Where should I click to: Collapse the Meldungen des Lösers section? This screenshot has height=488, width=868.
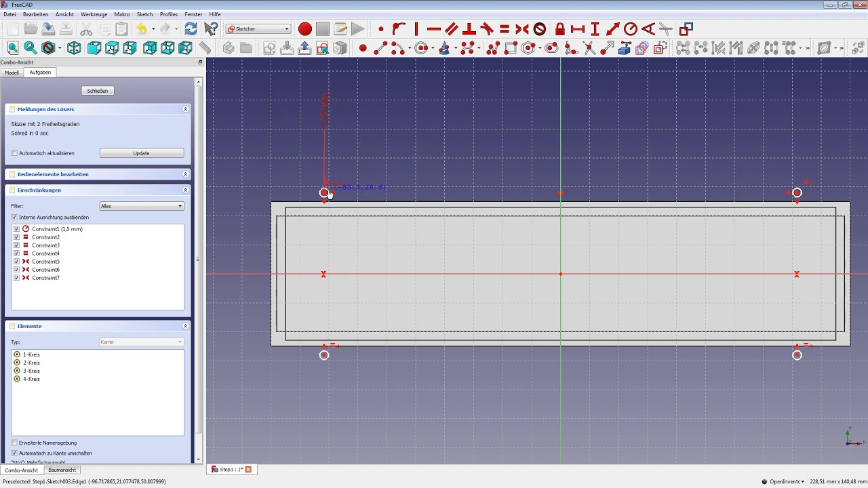185,109
